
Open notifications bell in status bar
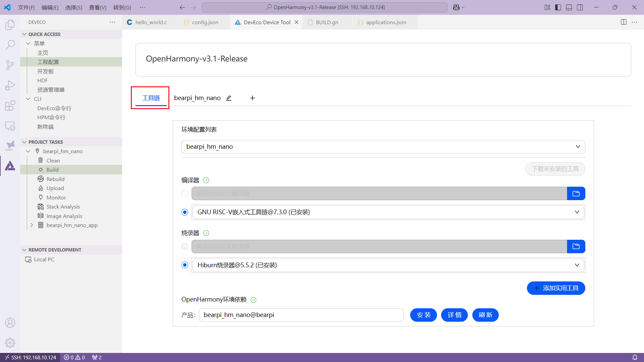(x=635, y=357)
